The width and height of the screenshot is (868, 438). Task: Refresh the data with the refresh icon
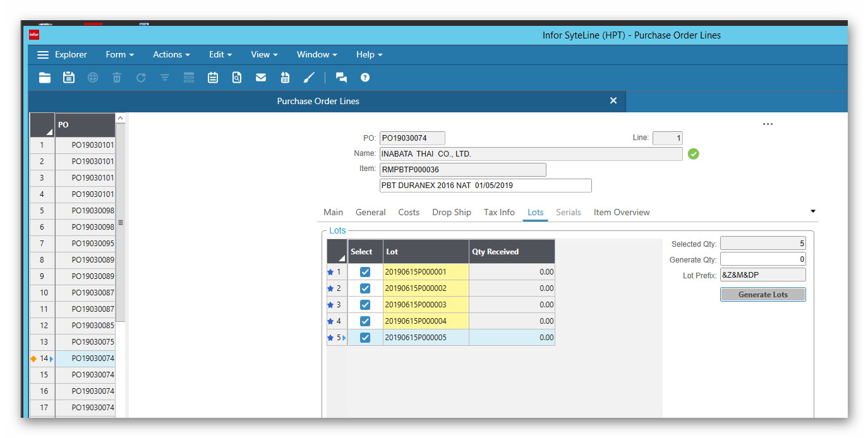pos(141,77)
